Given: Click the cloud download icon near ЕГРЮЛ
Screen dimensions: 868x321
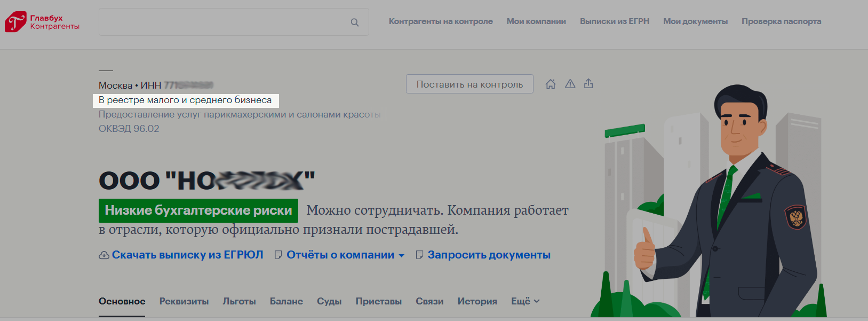Looking at the screenshot, I should tap(104, 255).
